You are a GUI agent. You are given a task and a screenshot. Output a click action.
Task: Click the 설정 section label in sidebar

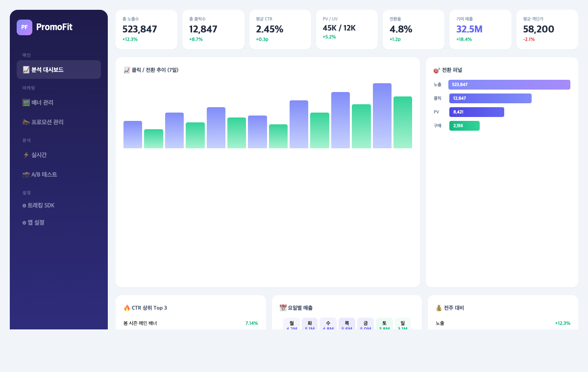26,193
